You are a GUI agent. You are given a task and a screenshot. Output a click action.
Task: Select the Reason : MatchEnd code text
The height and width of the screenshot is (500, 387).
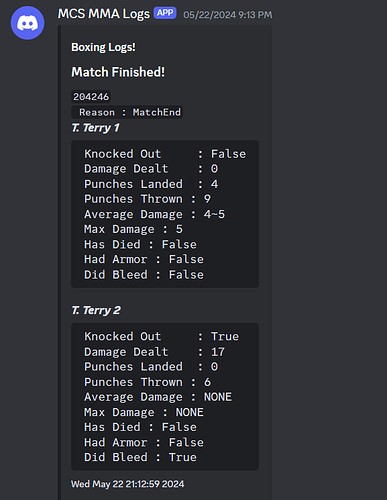click(x=127, y=112)
